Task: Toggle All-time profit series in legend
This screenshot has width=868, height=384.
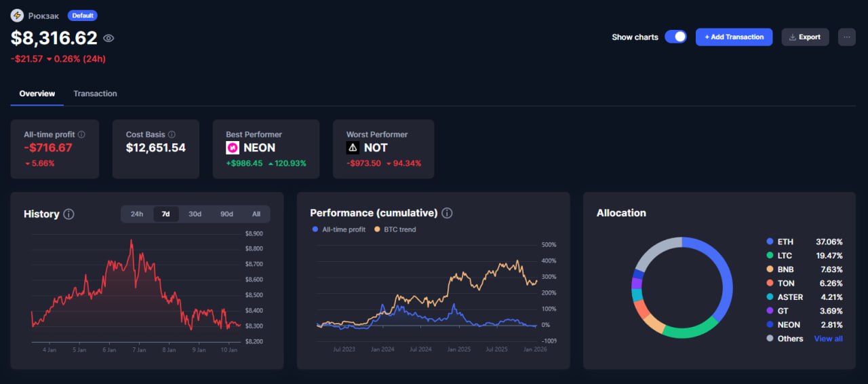Action: coord(339,229)
